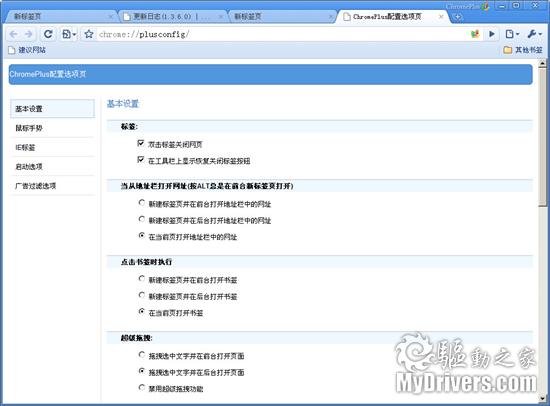Screen dimensions: 550x406
Task: Select 在当前页打开书签 radio
Action: pos(141,311)
